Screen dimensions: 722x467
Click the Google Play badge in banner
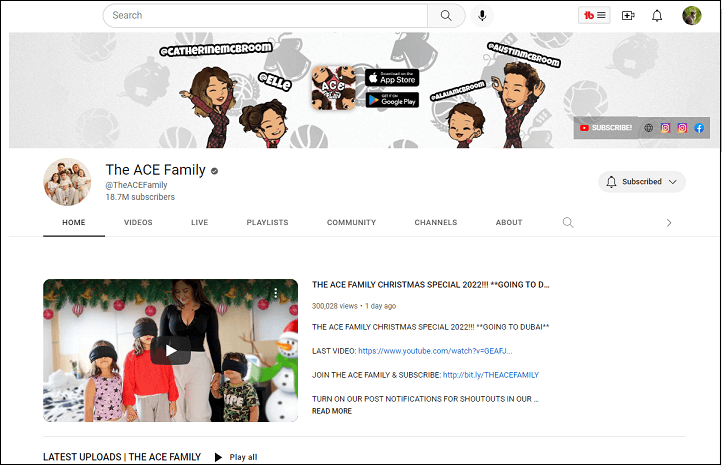392,100
